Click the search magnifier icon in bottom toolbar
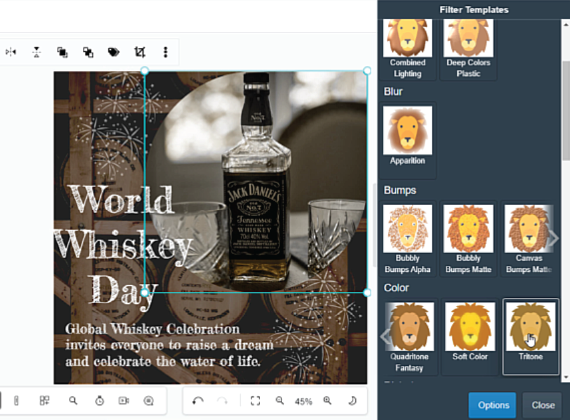The height and width of the screenshot is (420, 570). tap(73, 401)
